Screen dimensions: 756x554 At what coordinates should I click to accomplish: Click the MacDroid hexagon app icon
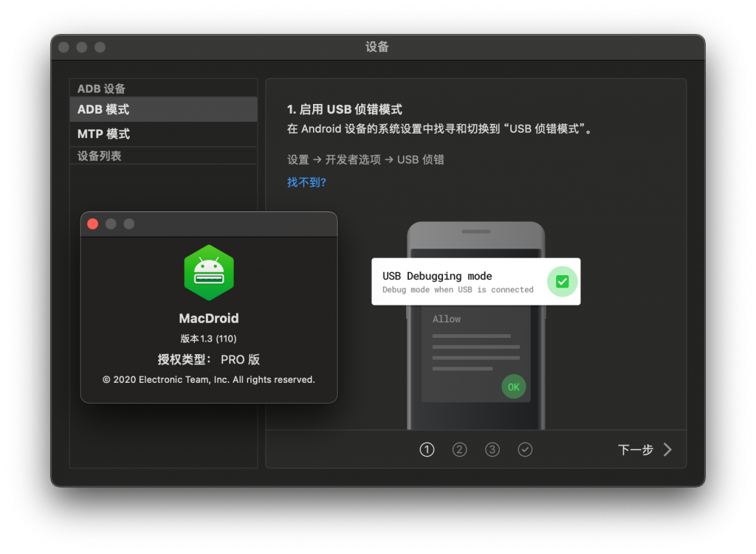click(x=209, y=273)
